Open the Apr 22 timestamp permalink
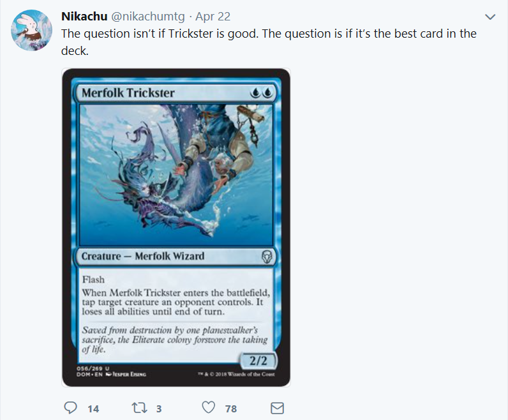This screenshot has height=420, width=508. coord(213,16)
